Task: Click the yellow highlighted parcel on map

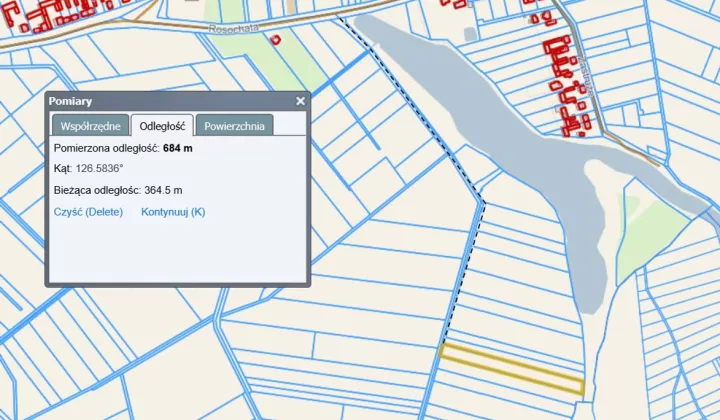Action: point(512,369)
